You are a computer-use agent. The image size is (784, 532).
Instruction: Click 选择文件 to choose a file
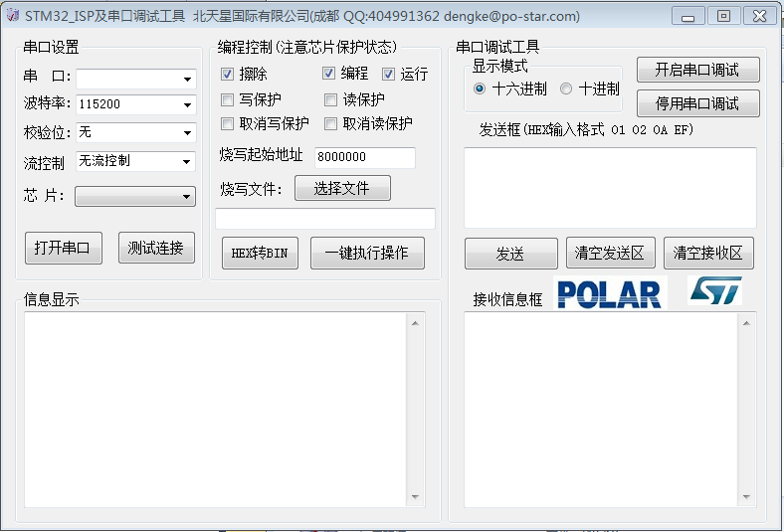(x=342, y=188)
